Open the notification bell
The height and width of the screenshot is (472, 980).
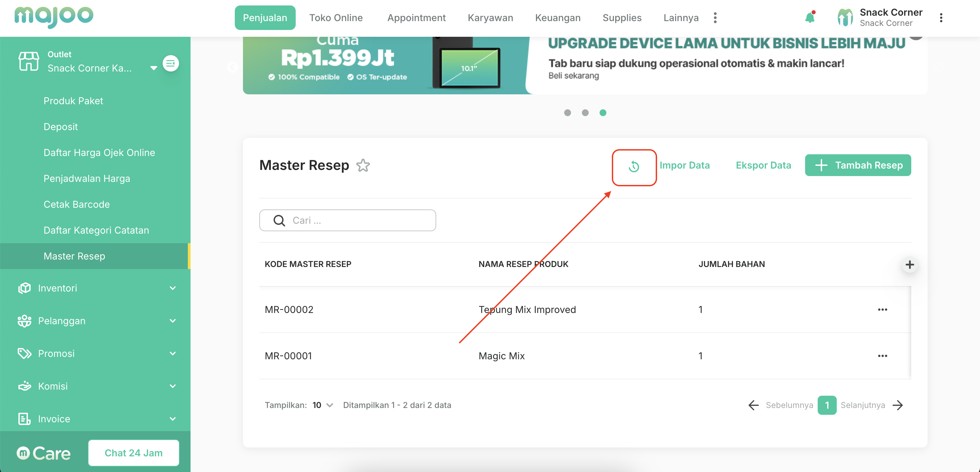point(810,17)
